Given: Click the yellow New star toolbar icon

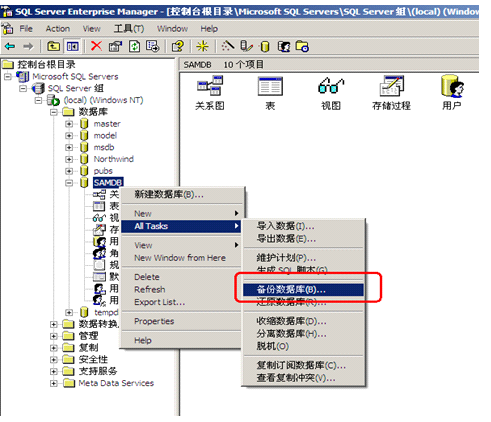Looking at the screenshot, I should 202,46.
